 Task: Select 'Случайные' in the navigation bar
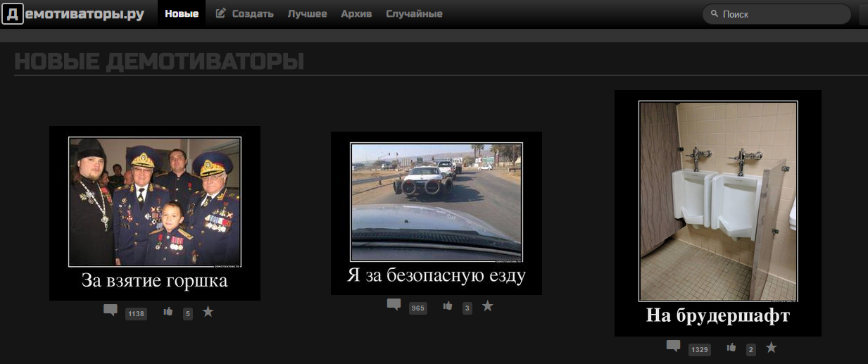[x=414, y=13]
